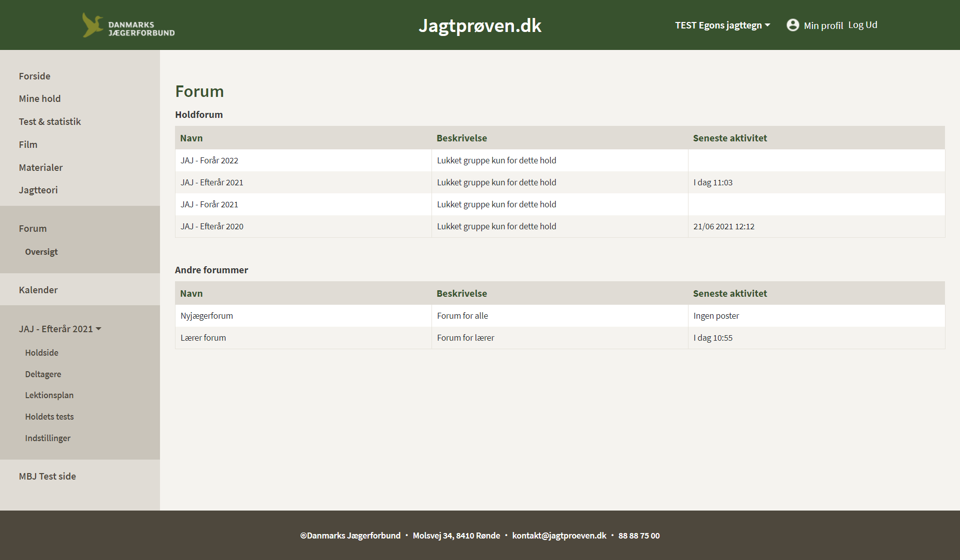The height and width of the screenshot is (560, 960).
Task: Select Forum in sidebar
Action: coord(32,228)
